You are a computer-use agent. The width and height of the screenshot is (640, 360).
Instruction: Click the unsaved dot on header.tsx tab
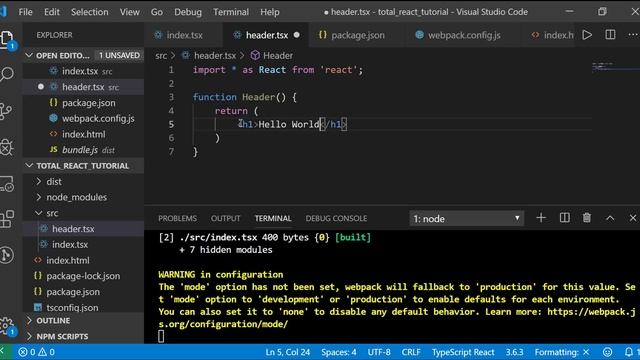click(x=297, y=35)
